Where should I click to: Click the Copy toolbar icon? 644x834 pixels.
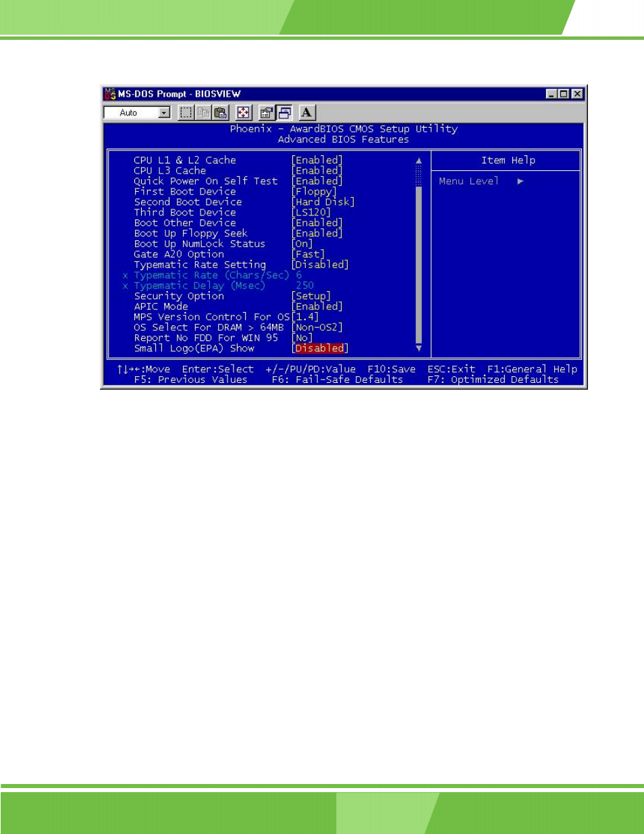(x=203, y=113)
